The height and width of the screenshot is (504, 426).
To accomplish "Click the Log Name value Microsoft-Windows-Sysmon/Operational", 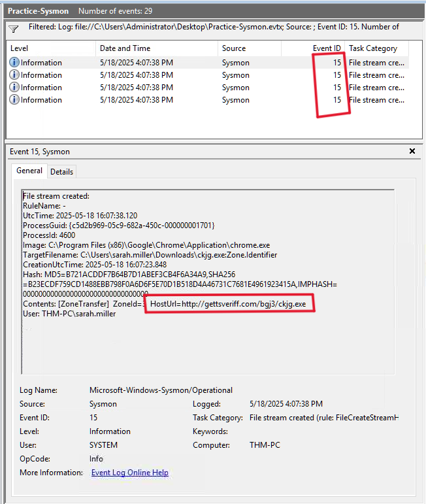I will coord(160,390).
